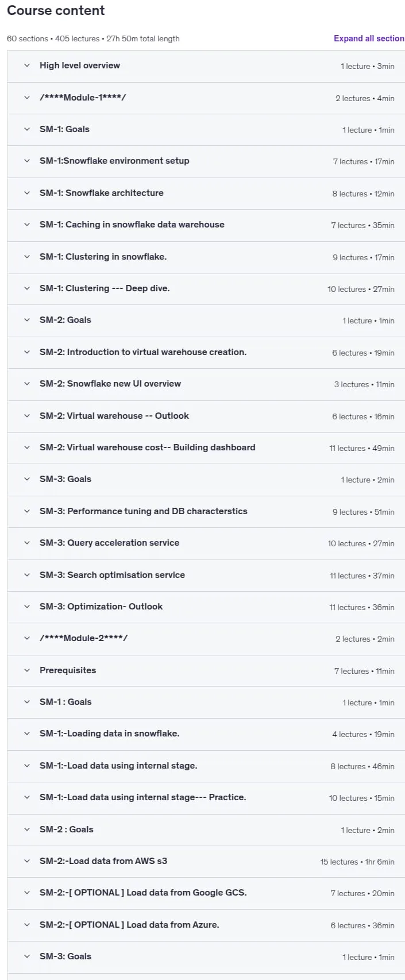This screenshot has height=980, width=405.
Task: Open SM-2: Virtual warehouse cost-- Building dashboard
Action: click(206, 448)
